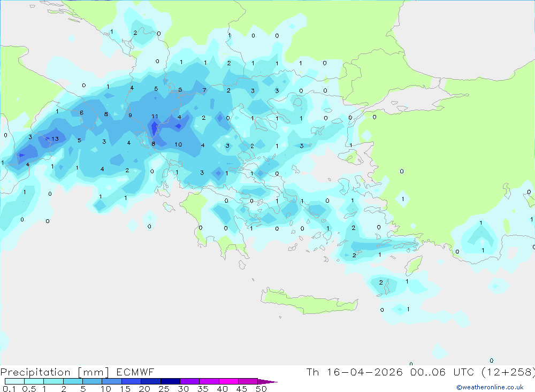Click the '7' precipitation value on the map
The height and width of the screenshot is (392, 535).
tap(204, 90)
